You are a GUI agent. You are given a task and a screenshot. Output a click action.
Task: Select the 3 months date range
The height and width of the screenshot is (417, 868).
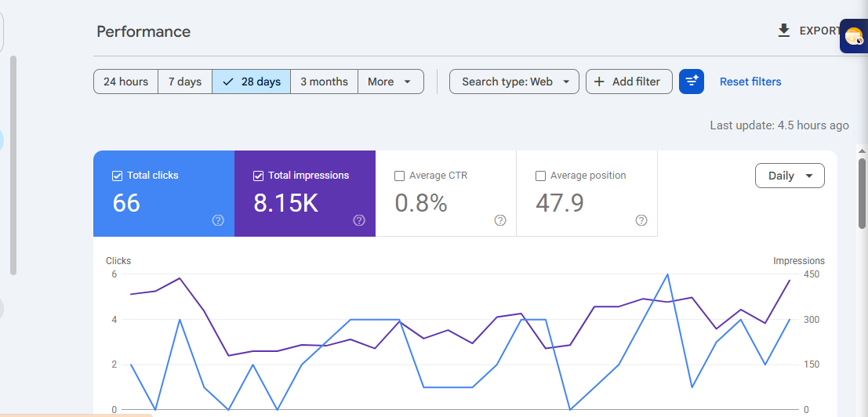pyautogui.click(x=325, y=82)
